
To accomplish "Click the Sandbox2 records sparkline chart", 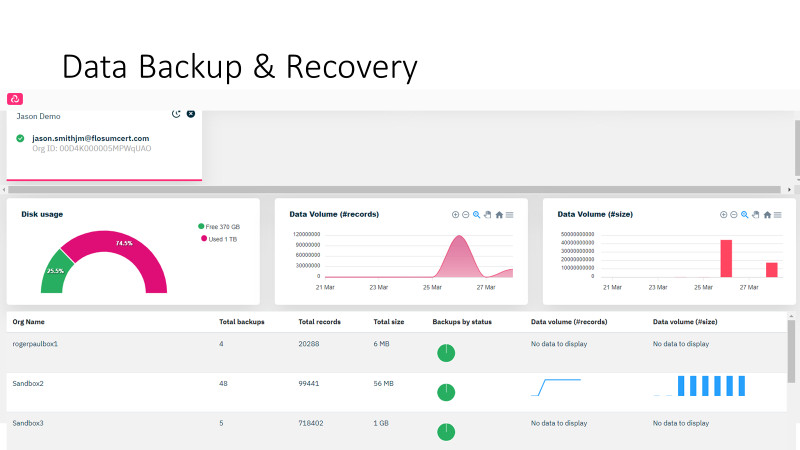I will (556, 387).
